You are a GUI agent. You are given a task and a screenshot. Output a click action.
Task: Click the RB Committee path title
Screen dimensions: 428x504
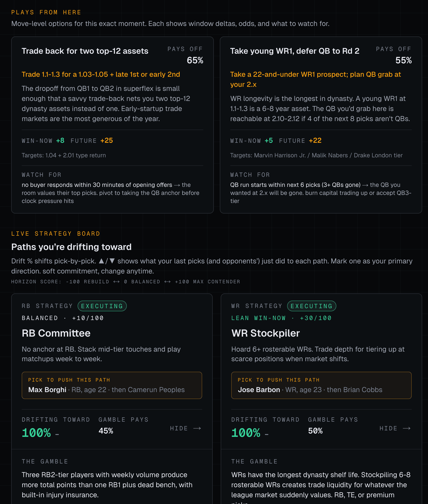click(56, 333)
